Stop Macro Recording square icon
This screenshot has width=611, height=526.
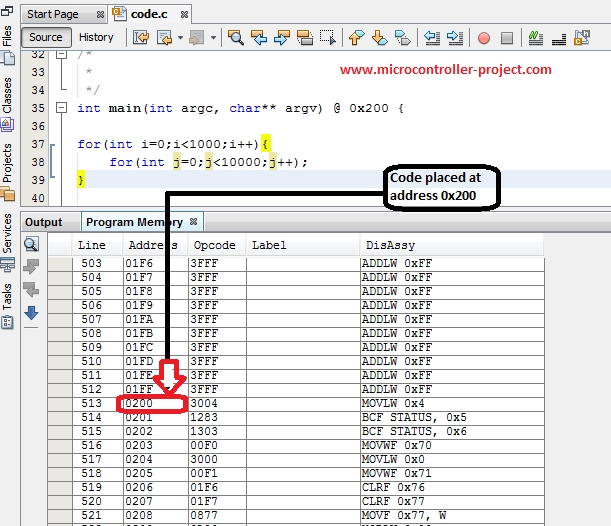tap(507, 38)
